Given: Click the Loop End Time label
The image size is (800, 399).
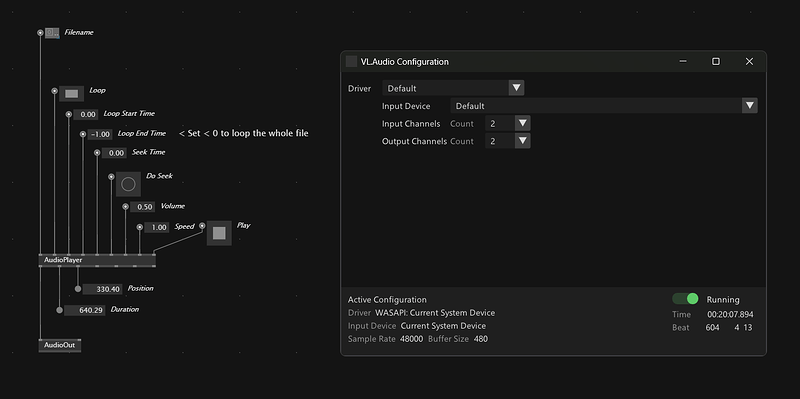Looking at the screenshot, I should coord(142,133).
